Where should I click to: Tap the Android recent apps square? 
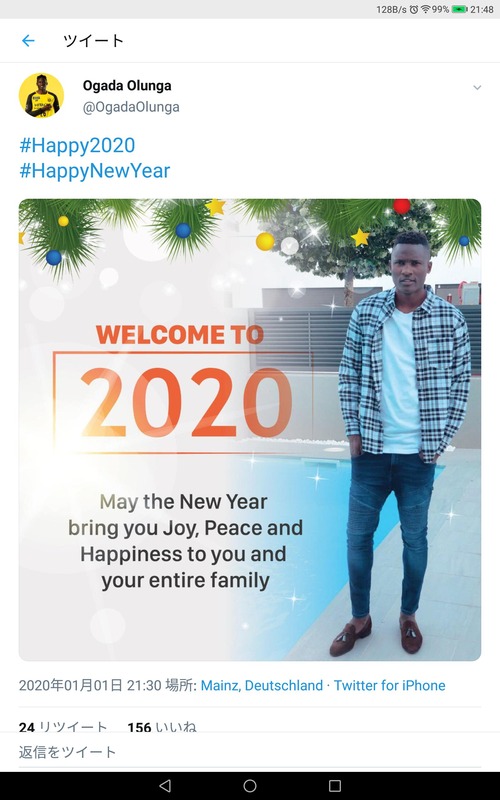click(x=335, y=786)
